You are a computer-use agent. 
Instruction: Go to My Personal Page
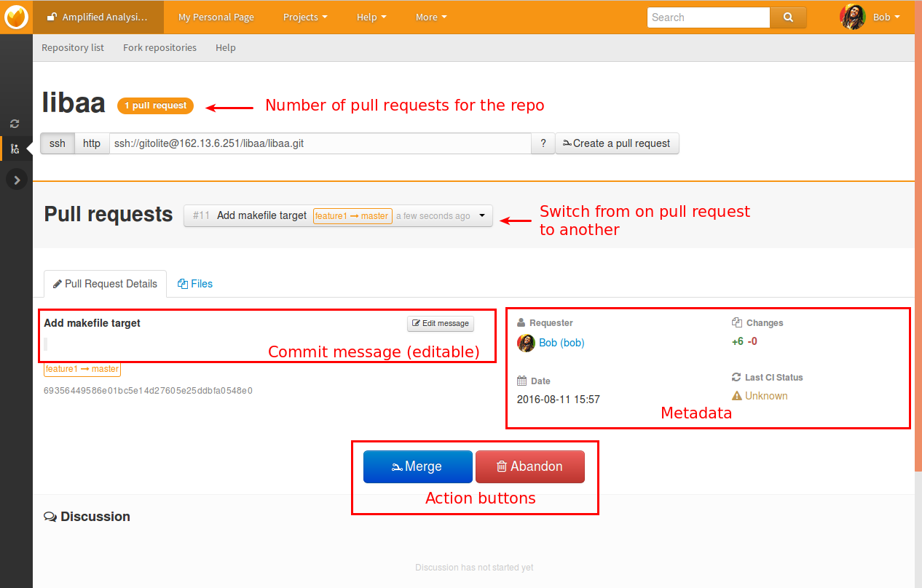point(216,17)
